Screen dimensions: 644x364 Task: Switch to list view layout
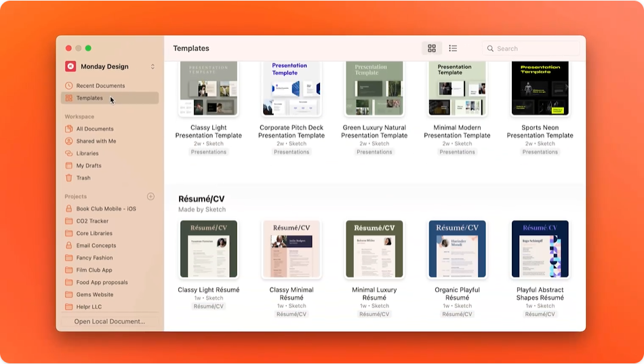click(453, 49)
